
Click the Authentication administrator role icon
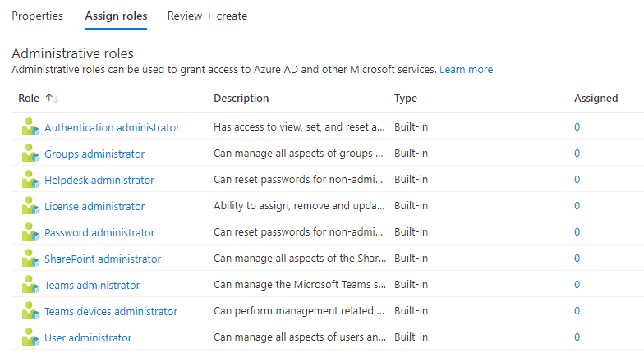point(30,127)
